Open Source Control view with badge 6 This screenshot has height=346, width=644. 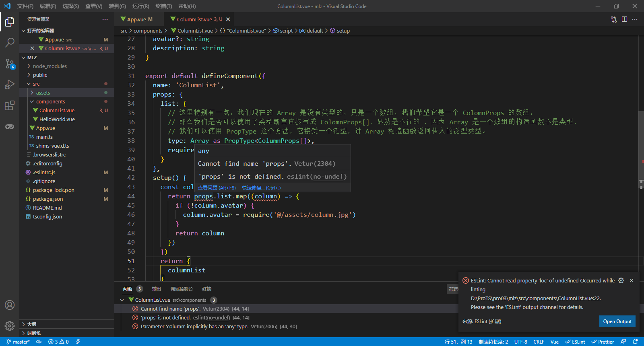10,64
